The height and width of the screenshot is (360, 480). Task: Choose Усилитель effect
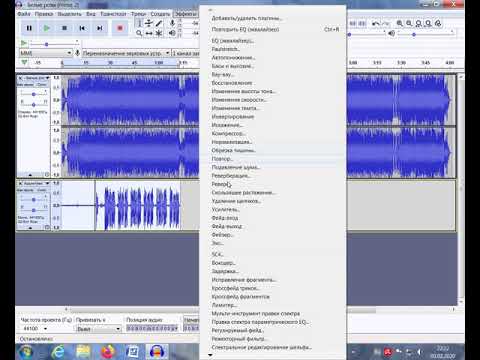point(273,209)
